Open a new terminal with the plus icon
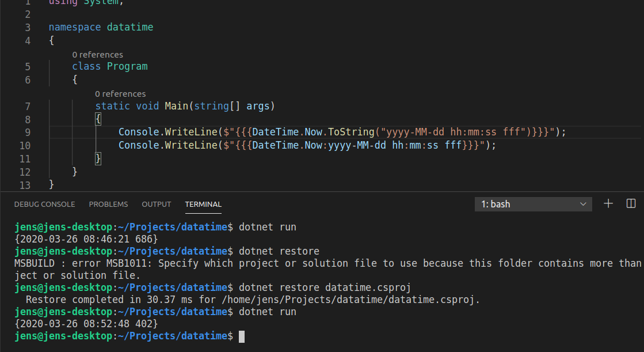This screenshot has height=352, width=644. coord(608,203)
